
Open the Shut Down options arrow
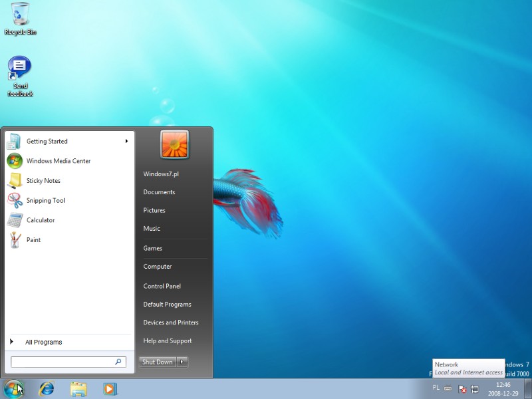[182, 362]
